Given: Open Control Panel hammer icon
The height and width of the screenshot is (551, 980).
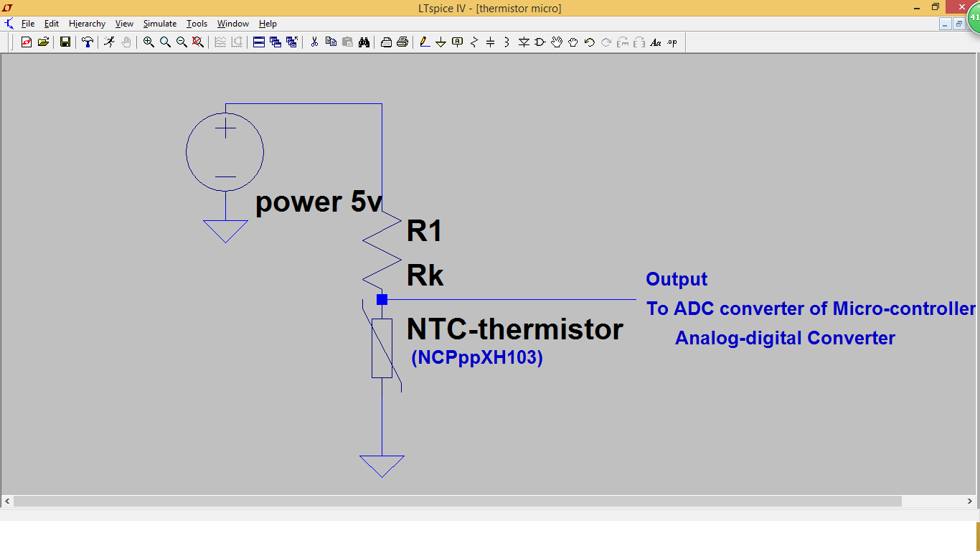Looking at the screenshot, I should coord(88,42).
